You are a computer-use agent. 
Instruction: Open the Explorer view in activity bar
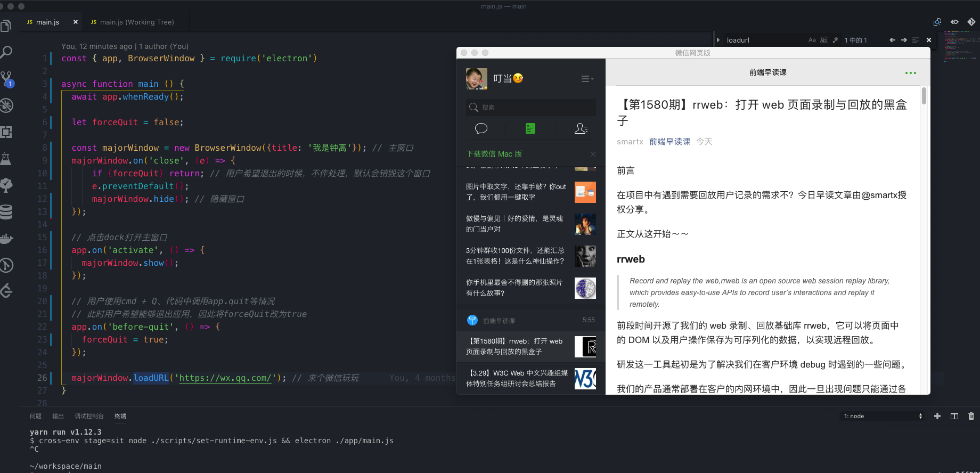[6, 26]
